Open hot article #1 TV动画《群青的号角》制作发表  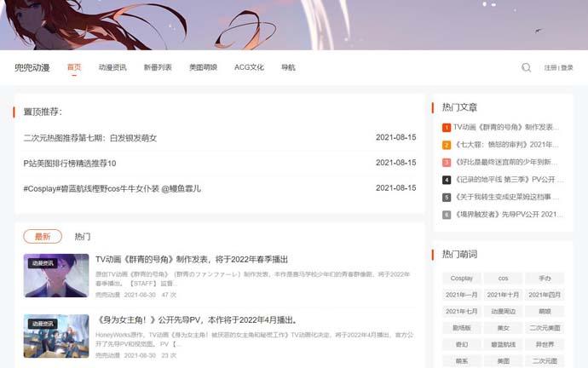506,128
